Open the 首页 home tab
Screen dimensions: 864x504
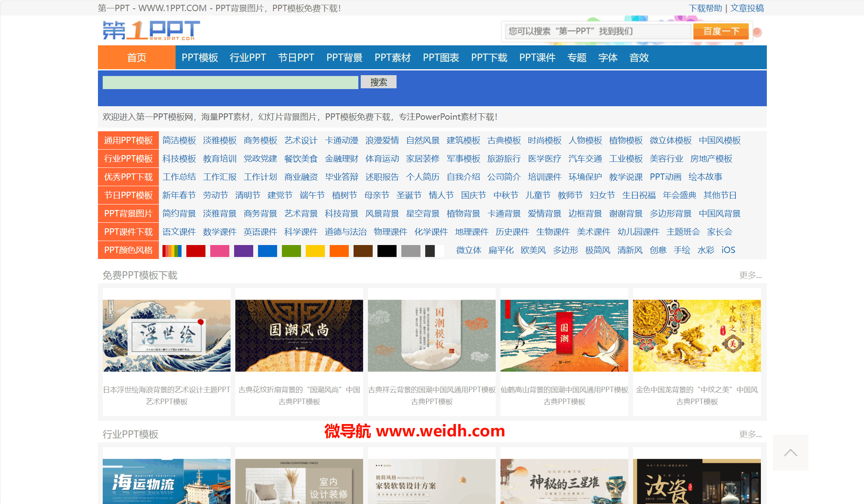tap(137, 58)
